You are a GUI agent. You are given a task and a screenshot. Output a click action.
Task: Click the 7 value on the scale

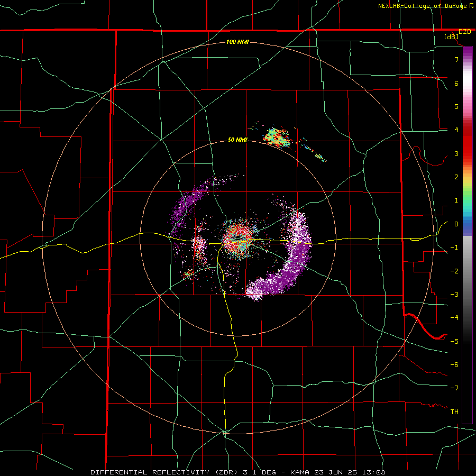pyautogui.click(x=456, y=59)
